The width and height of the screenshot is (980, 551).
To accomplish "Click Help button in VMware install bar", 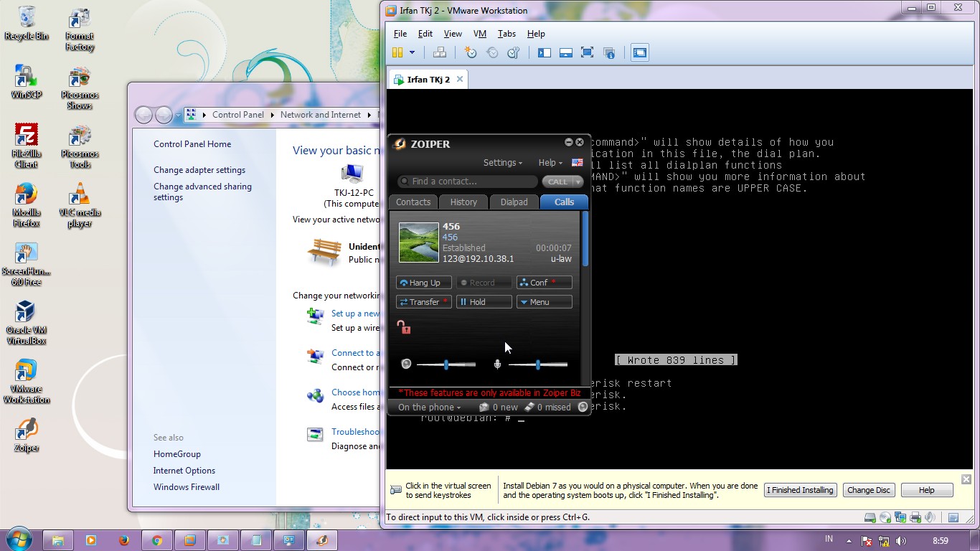I will tap(927, 490).
